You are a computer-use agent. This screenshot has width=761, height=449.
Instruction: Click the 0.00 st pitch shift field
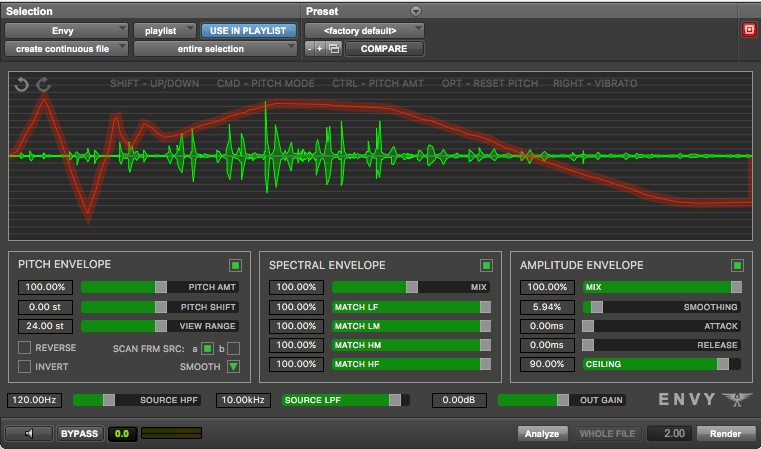[x=45, y=307]
